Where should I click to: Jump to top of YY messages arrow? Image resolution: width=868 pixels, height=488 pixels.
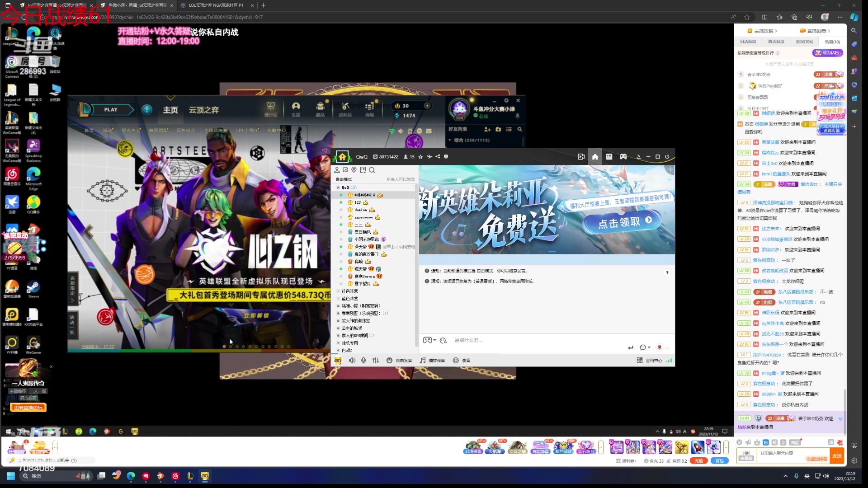[667, 272]
